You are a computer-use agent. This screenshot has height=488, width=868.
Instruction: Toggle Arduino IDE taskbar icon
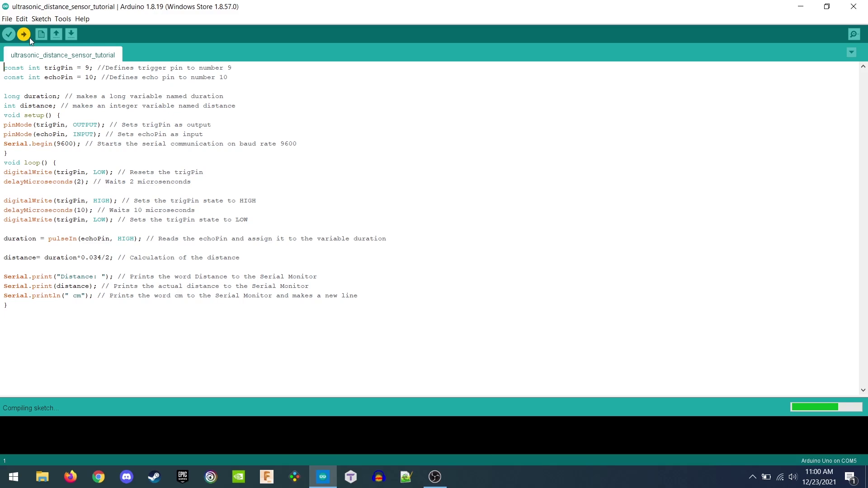pos(322,477)
